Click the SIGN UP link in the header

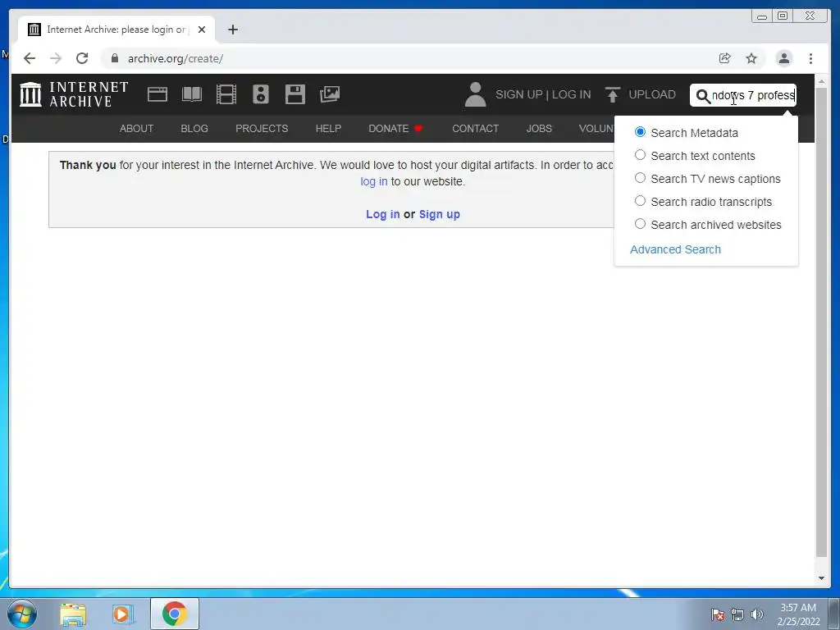tap(519, 95)
